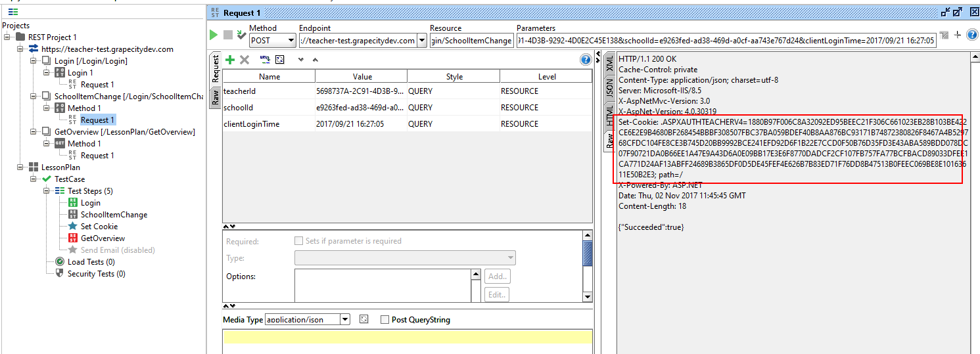Click the plus icon beside Parameters field
Viewport: 980px width, 354px height.
958,35
